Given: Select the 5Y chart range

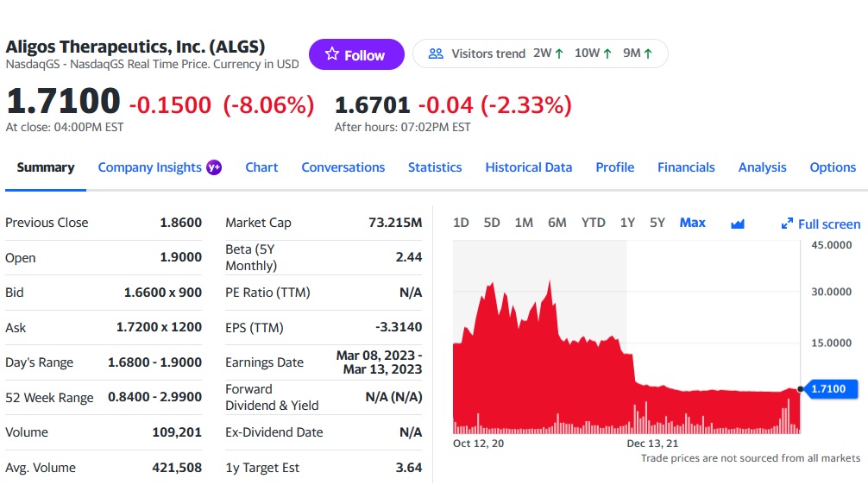Looking at the screenshot, I should click(x=657, y=223).
